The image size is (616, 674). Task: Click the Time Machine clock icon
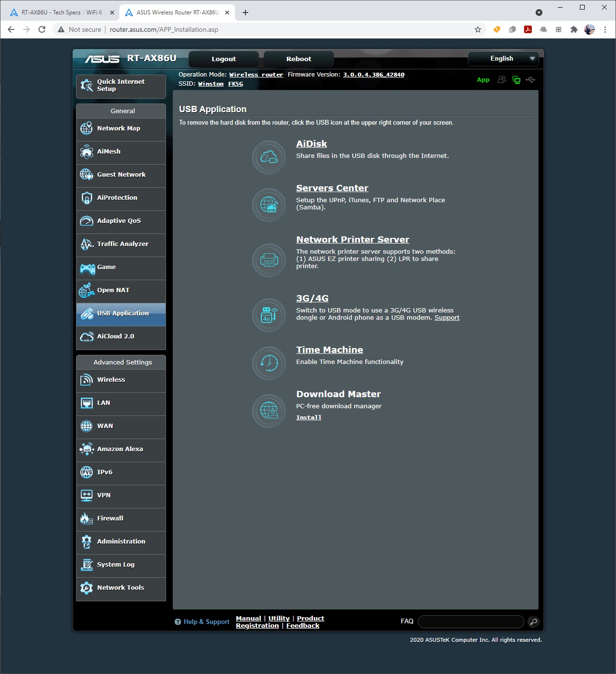(x=269, y=363)
